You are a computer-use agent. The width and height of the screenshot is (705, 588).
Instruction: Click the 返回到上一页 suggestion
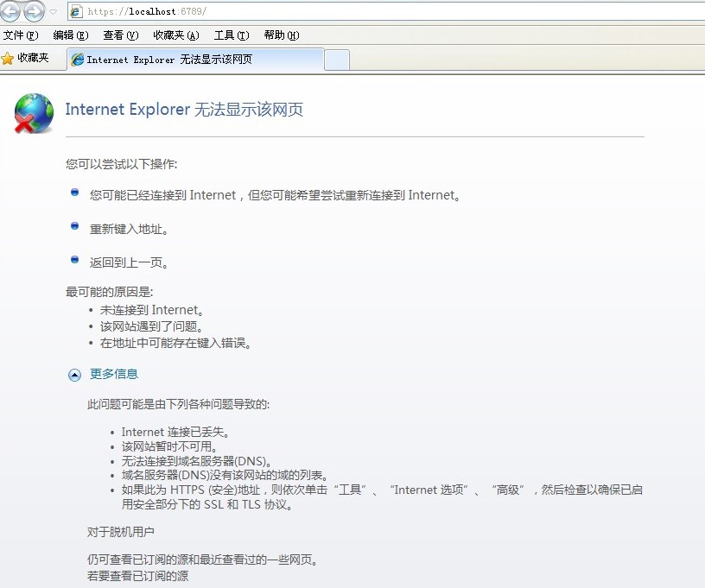tap(129, 262)
